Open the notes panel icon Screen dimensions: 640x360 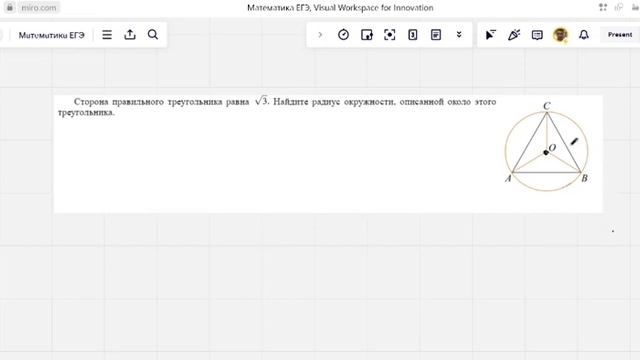pyautogui.click(x=436, y=35)
